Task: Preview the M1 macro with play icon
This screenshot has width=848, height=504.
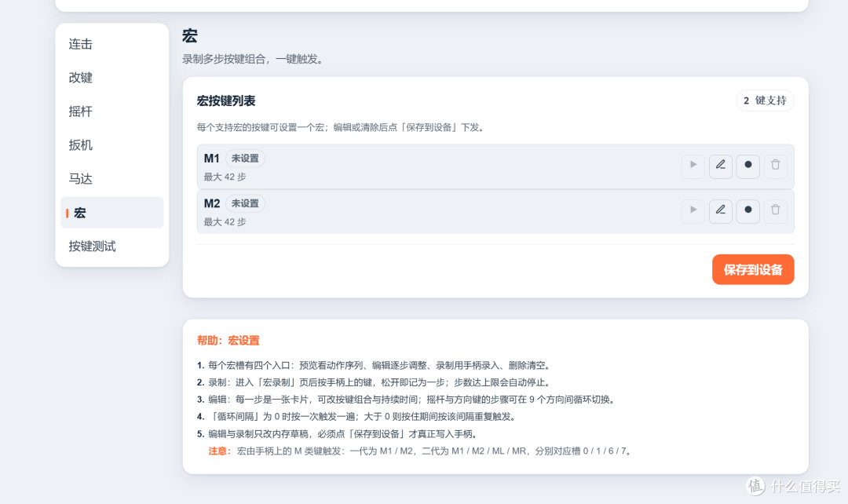Action: click(693, 166)
